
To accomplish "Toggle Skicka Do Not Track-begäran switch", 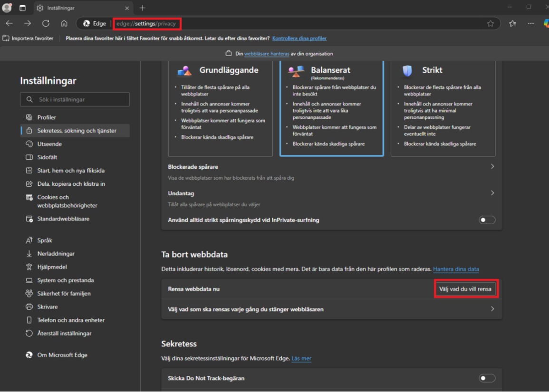I will tap(487, 378).
